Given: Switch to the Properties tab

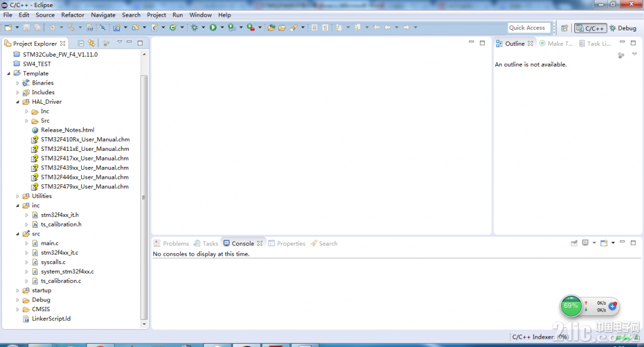Looking at the screenshot, I should click(x=287, y=243).
